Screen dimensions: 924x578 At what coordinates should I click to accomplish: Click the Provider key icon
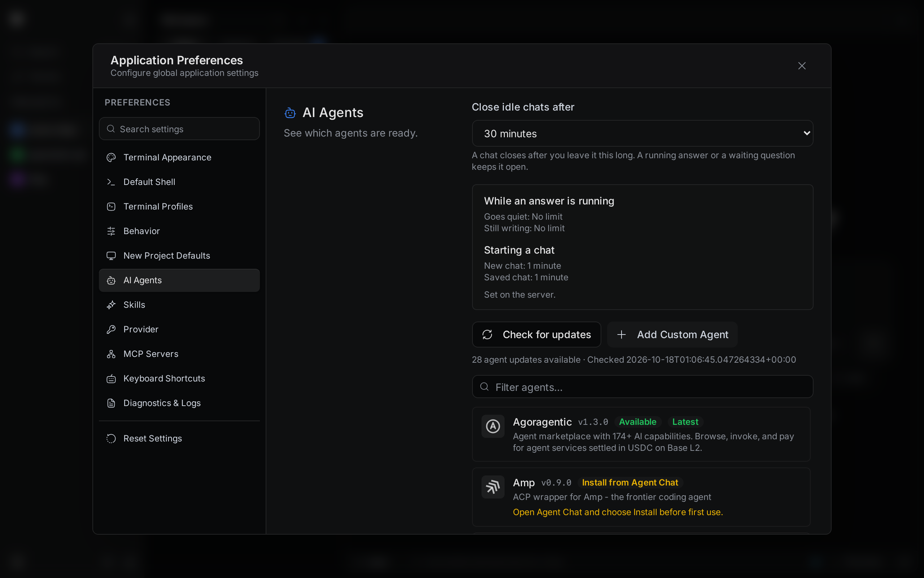[x=111, y=329]
